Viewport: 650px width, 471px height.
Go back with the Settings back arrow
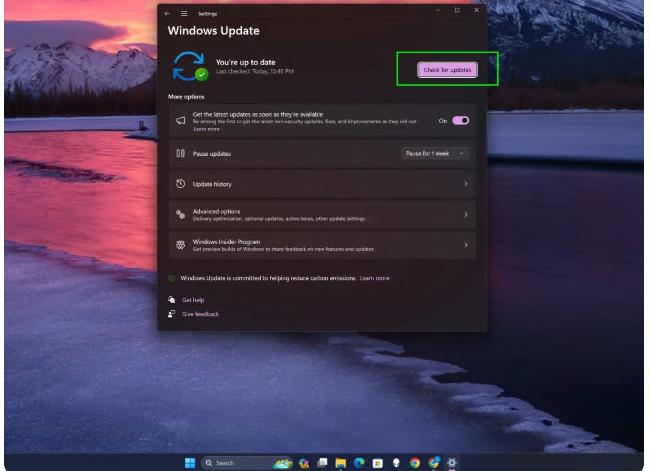(x=168, y=13)
